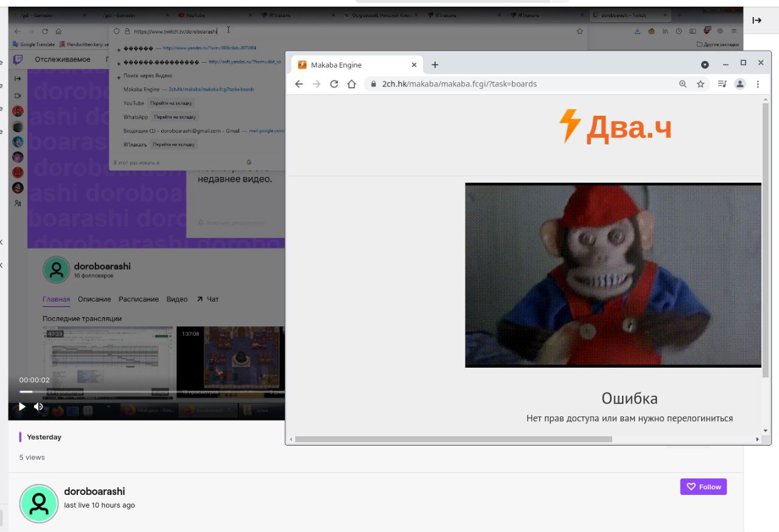
Task: Open Chrome three-dot menu
Action: (x=758, y=84)
